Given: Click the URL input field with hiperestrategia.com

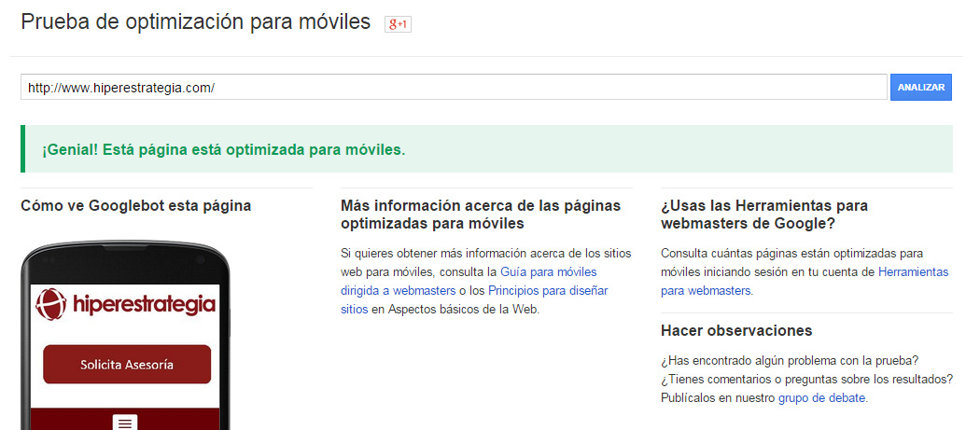Looking at the screenshot, I should coord(454,88).
